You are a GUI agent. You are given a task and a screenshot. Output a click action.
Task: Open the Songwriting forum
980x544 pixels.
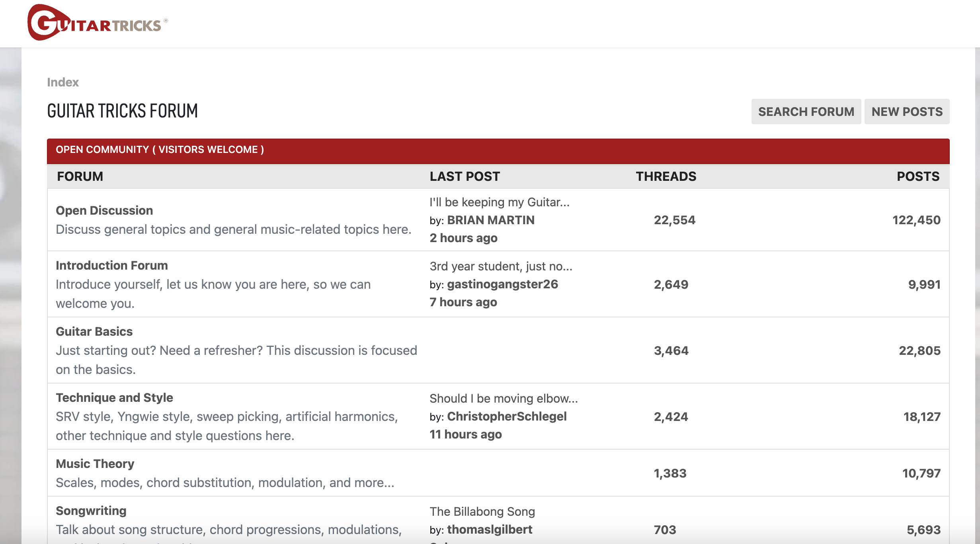[91, 511]
